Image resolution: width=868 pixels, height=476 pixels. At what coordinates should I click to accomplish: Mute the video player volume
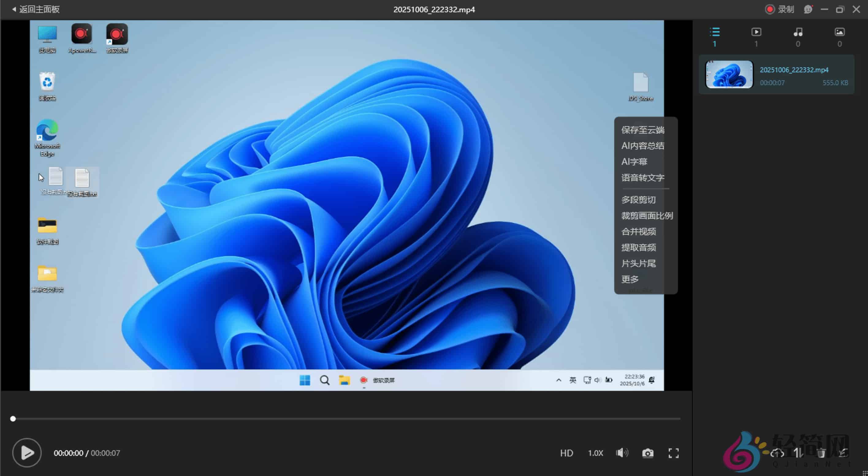(x=622, y=453)
